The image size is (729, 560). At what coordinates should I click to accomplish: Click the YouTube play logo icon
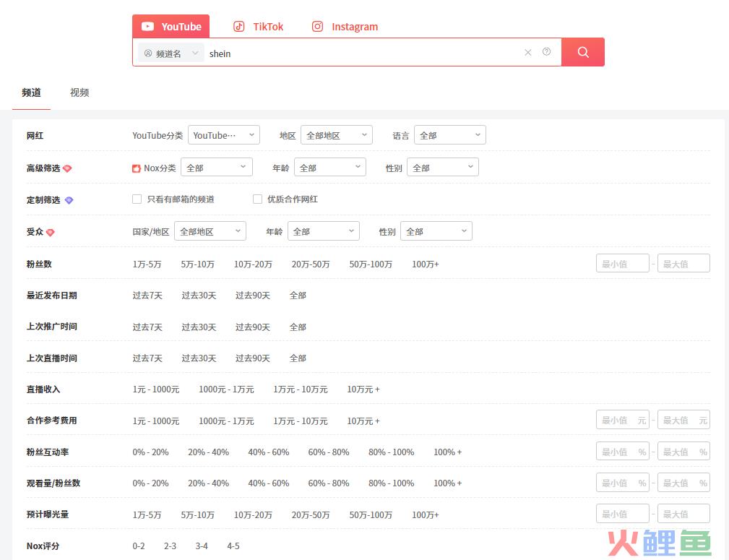click(x=147, y=27)
